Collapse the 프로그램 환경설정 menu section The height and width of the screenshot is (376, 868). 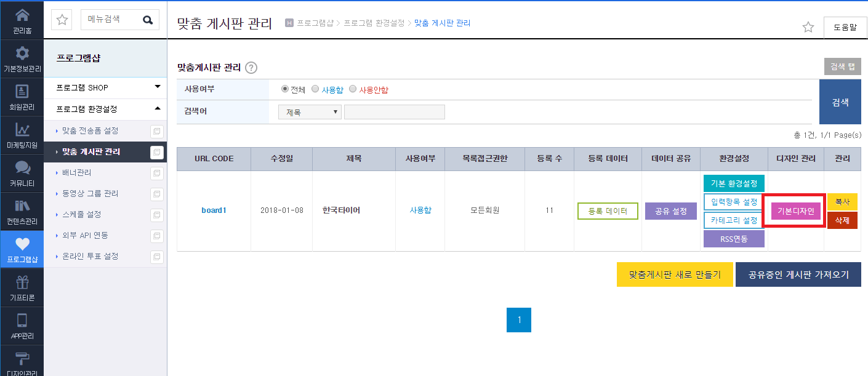[105, 109]
